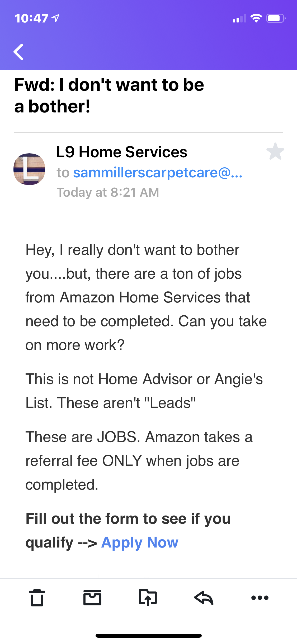This screenshot has height=644, width=297.
Task: Tap the cellular signal bars indicator
Action: pyautogui.click(x=239, y=19)
